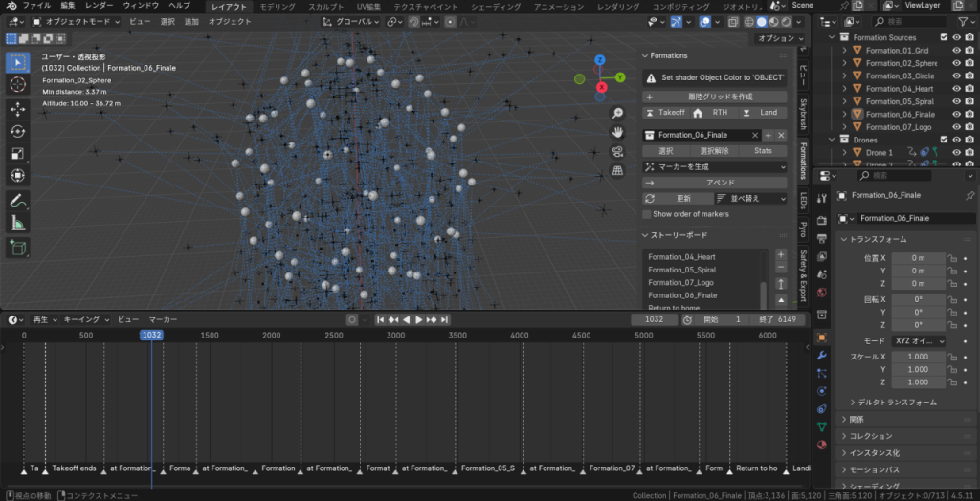
Task: Select the 3D Cursor tool
Action: pyautogui.click(x=17, y=84)
